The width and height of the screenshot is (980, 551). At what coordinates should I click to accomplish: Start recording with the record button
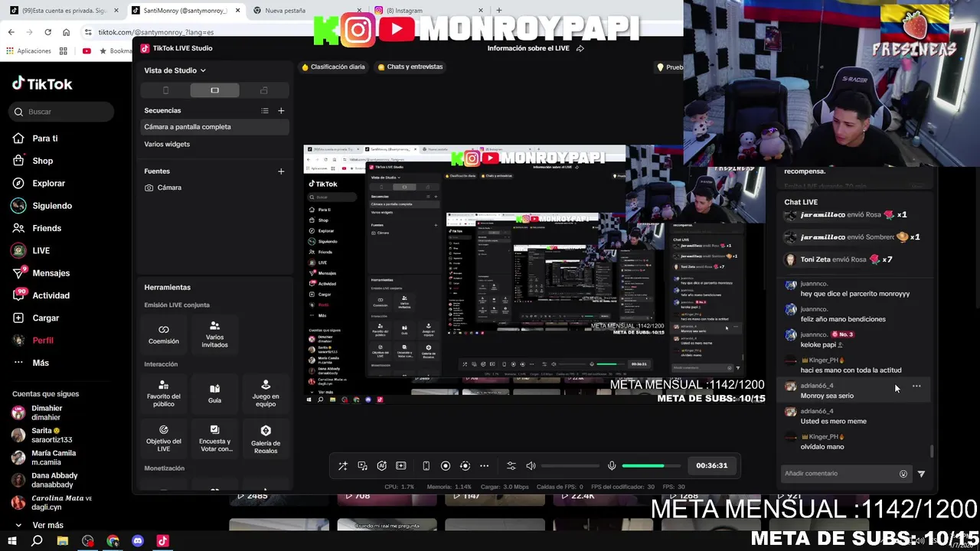[x=446, y=465]
